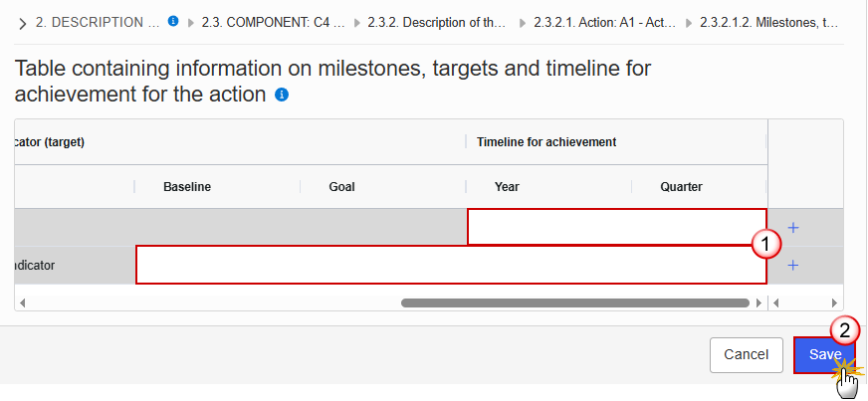Click left arrow of main horizontal scrollbar

coord(22,301)
